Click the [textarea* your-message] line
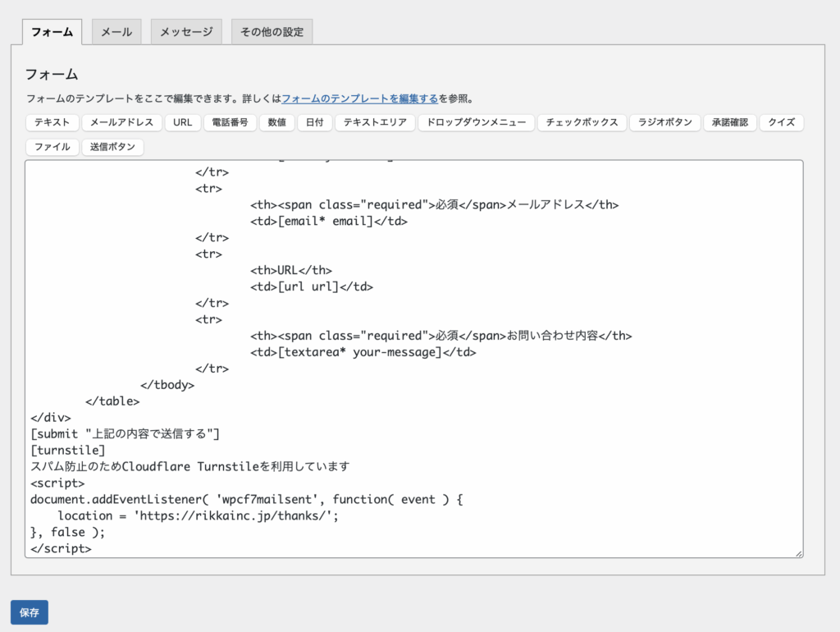 click(x=363, y=352)
